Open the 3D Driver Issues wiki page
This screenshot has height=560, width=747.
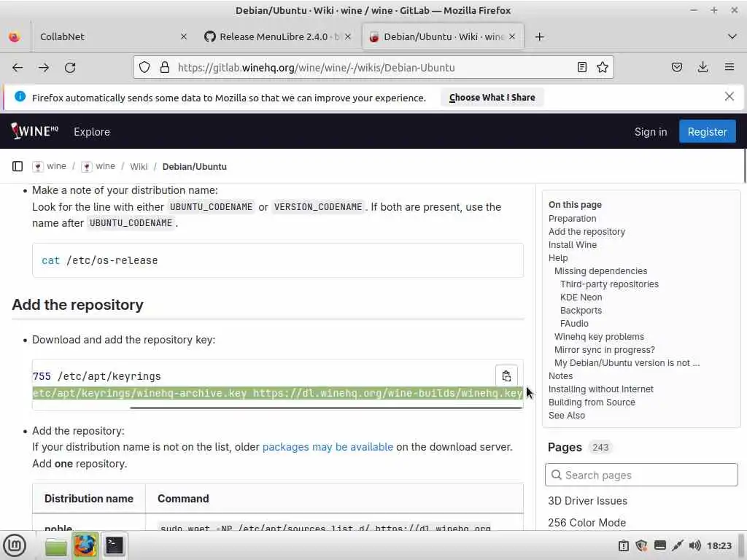point(587,501)
